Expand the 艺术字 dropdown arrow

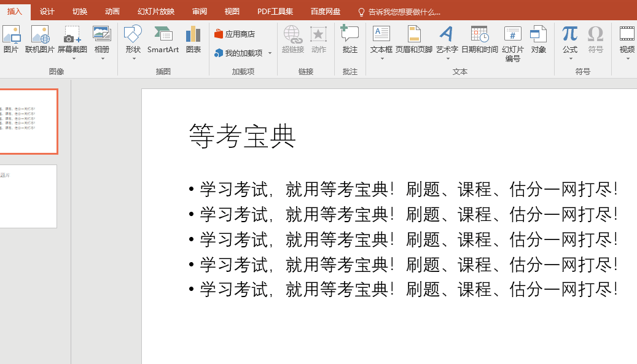tap(448, 58)
